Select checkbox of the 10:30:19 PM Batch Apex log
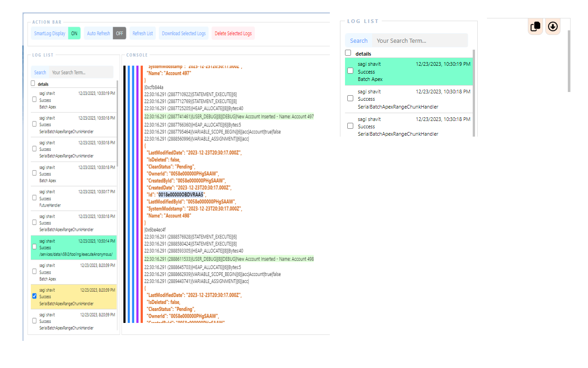 point(34,99)
